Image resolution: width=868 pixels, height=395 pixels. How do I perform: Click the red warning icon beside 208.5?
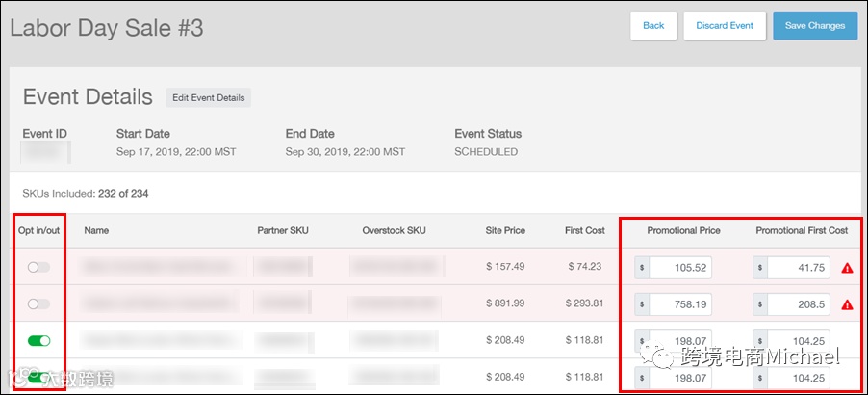click(848, 304)
